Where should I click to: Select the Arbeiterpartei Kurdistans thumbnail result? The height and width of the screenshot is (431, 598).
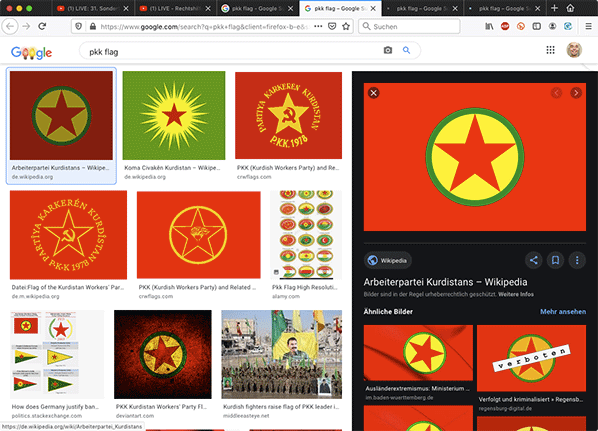pyautogui.click(x=61, y=115)
